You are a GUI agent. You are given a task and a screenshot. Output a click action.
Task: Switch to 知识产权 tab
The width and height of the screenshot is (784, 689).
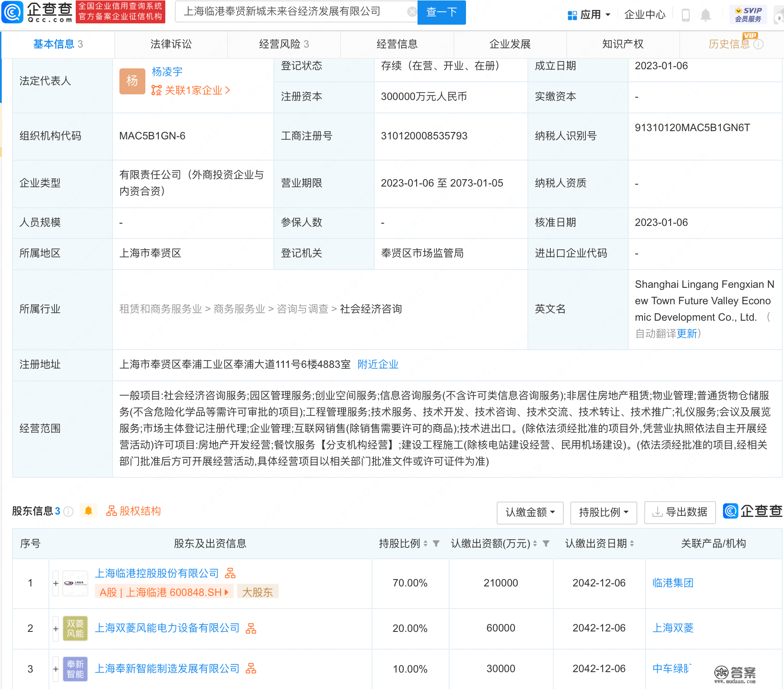(623, 44)
